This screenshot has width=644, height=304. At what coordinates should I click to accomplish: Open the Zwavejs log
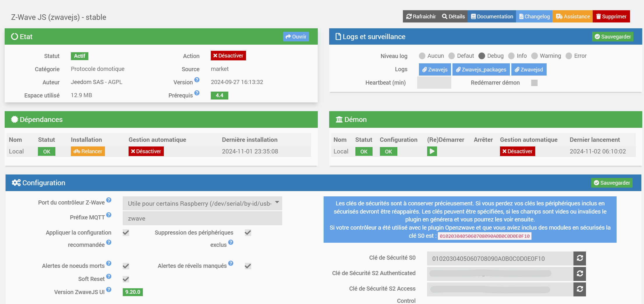[435, 69]
